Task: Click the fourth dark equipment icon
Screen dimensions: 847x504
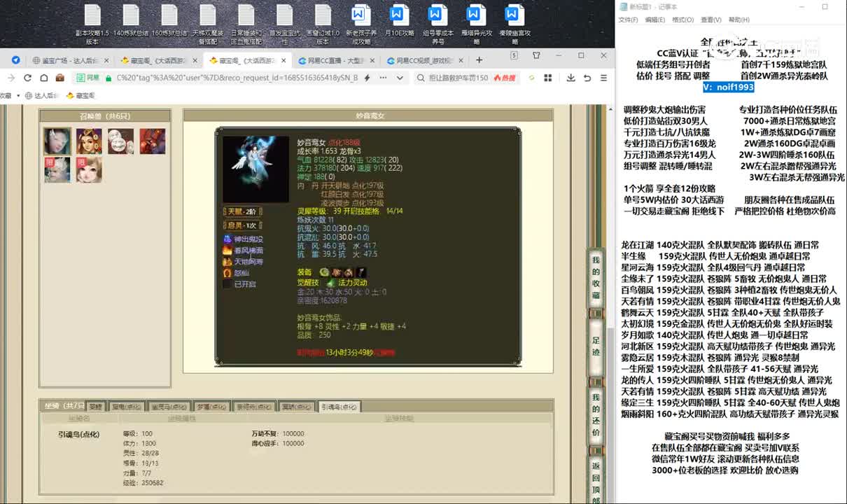Action: [x=361, y=272]
